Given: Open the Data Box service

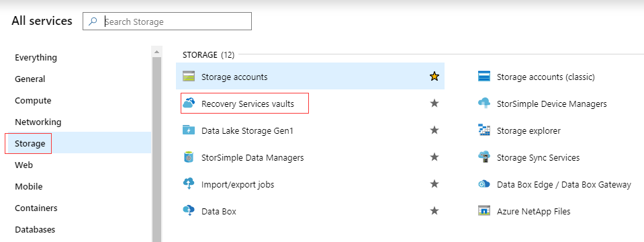Looking at the screenshot, I should tap(218, 212).
